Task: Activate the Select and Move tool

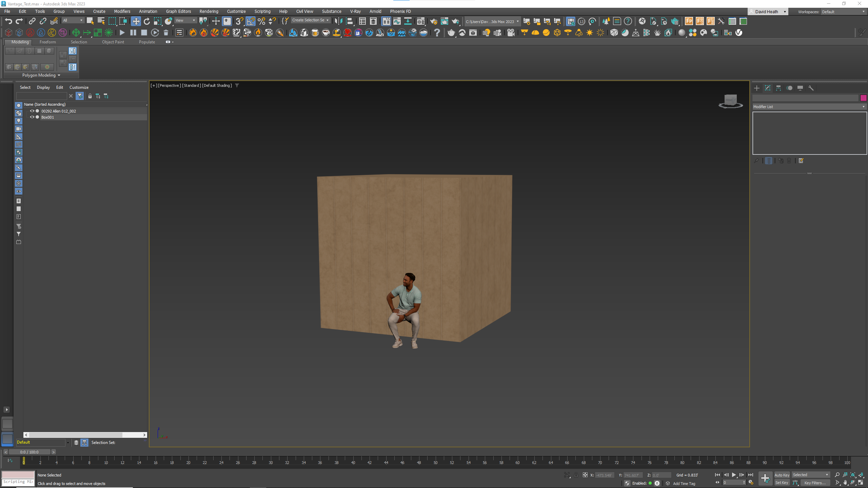Action: point(136,21)
